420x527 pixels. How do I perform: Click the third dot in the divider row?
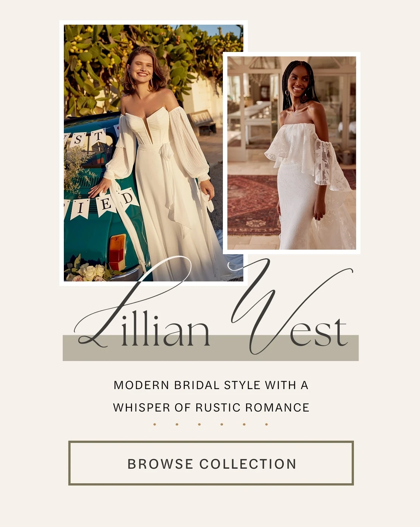[199, 424]
